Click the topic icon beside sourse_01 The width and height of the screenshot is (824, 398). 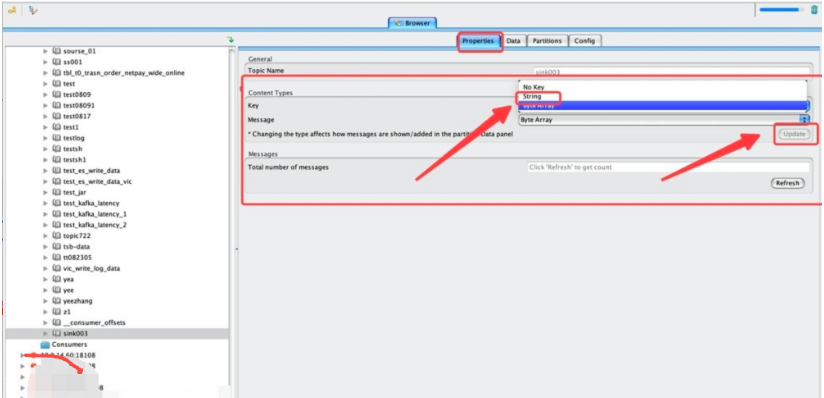click(x=57, y=51)
